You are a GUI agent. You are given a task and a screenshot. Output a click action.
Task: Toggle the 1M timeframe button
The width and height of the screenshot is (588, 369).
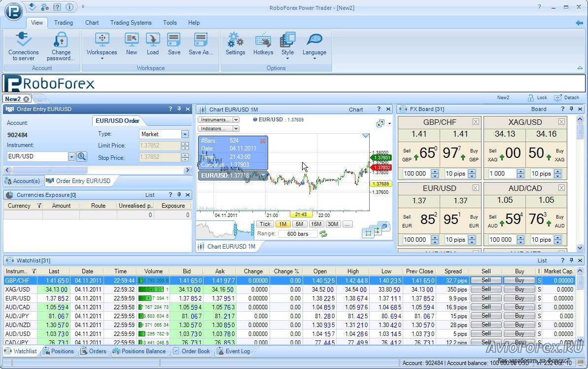(x=283, y=224)
